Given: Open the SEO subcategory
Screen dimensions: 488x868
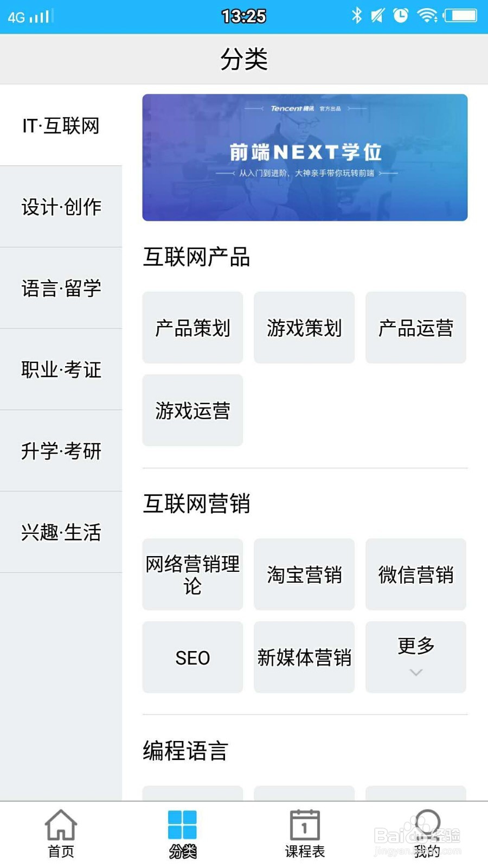Looking at the screenshot, I should pyautogui.click(x=192, y=657).
